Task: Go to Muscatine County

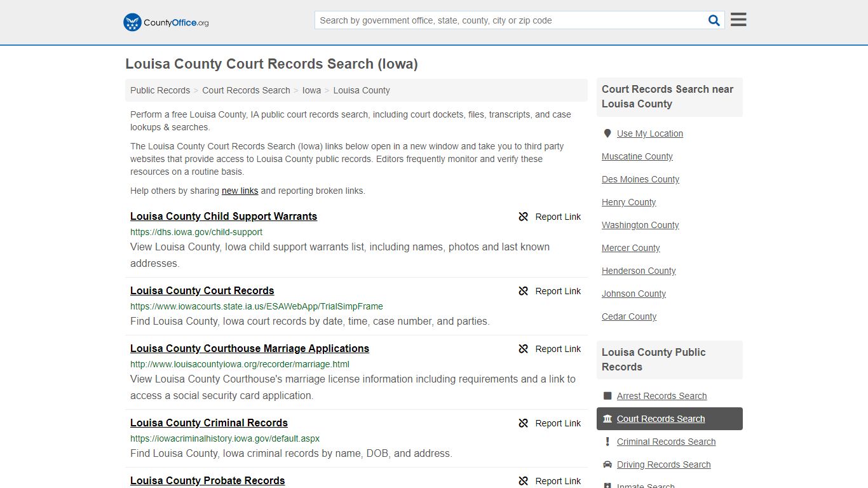Action: tap(637, 156)
